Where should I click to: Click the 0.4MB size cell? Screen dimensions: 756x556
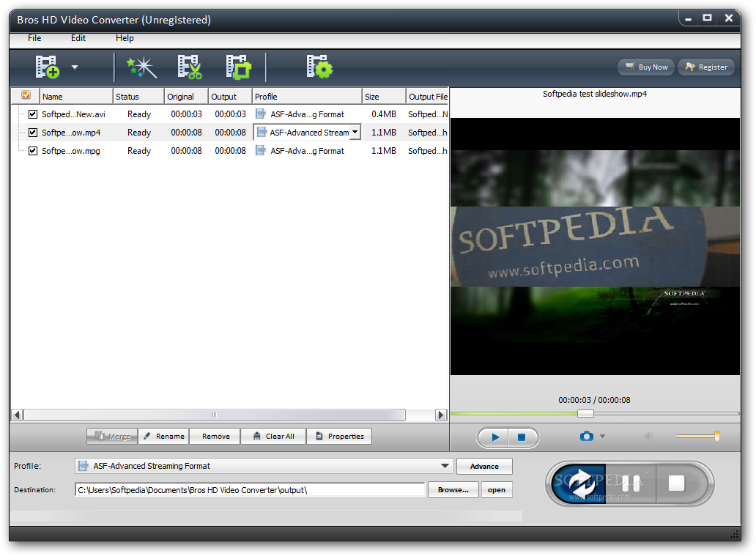coord(384,114)
